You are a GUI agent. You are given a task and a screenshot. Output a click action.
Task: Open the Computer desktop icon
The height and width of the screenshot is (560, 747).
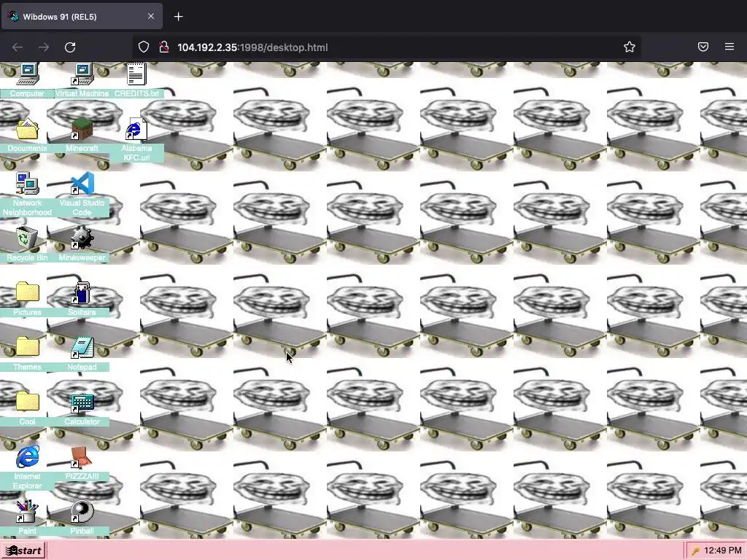(27, 75)
